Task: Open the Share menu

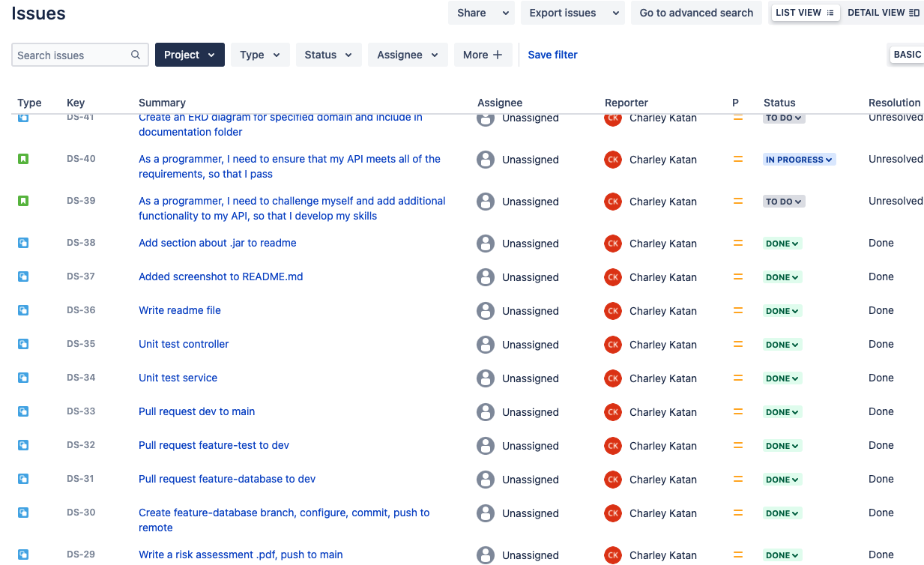Action: pyautogui.click(x=481, y=12)
